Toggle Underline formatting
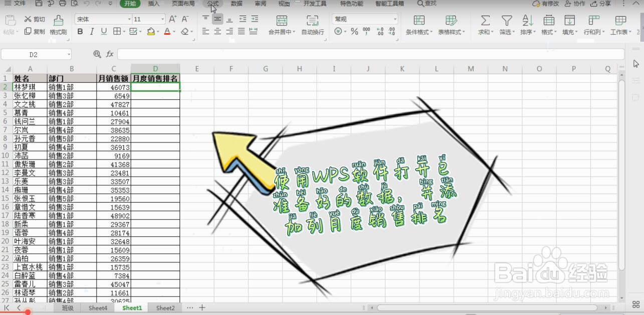The height and width of the screenshot is (315, 644). (104, 32)
